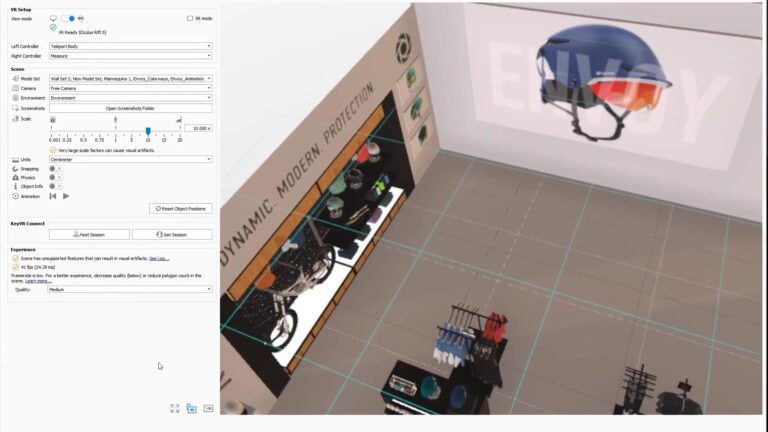768x432 pixels.
Task: Enable the XR mode checkbox
Action: pos(190,18)
